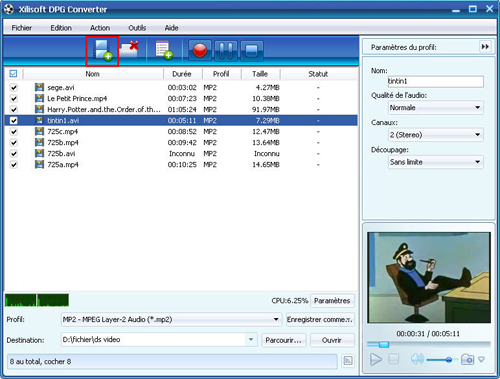Click the file icon next to sege.avi
500x379 pixels.
pos(39,87)
